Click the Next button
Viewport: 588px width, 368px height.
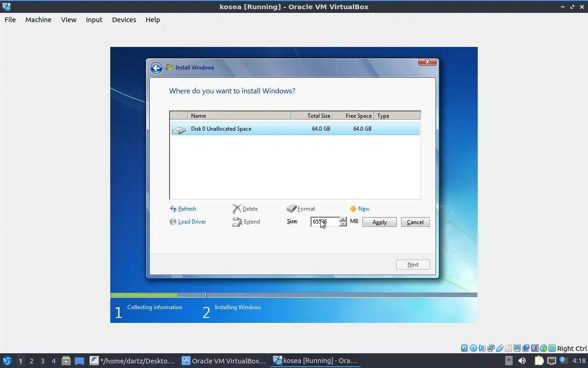(x=413, y=264)
